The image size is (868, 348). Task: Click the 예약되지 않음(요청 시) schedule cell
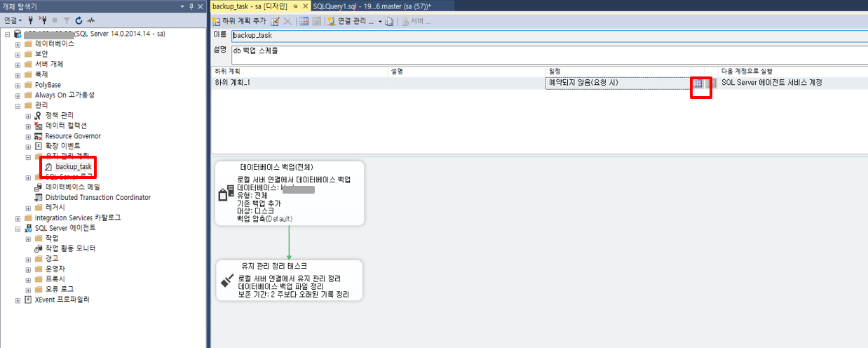click(618, 83)
